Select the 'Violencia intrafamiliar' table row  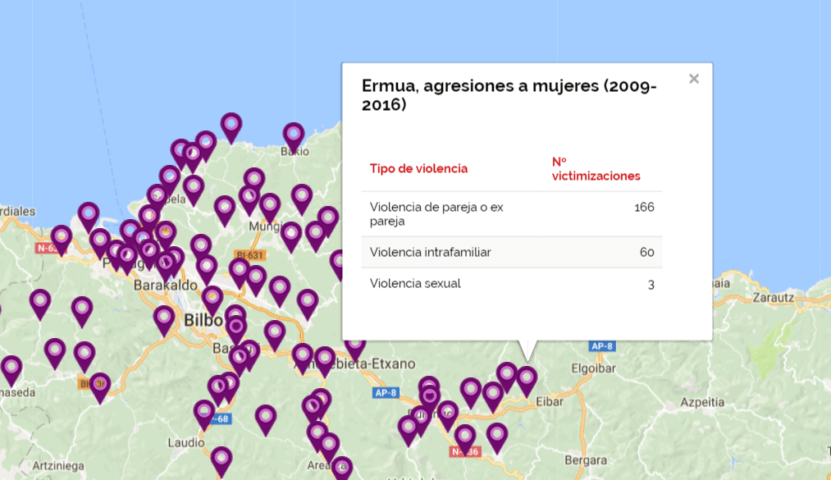511,252
